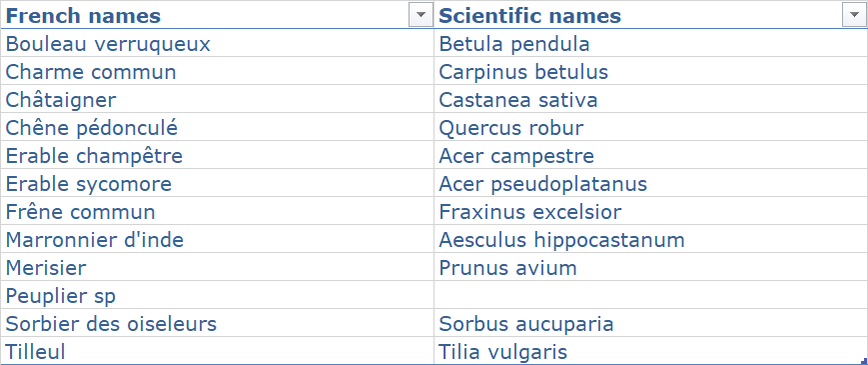Select the Betula pendula cell

pos(651,43)
